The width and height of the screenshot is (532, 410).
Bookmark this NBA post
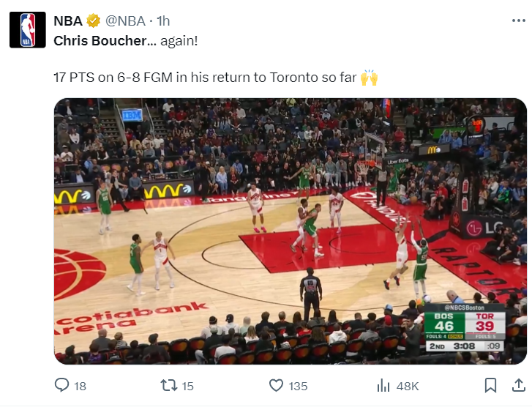click(x=491, y=385)
